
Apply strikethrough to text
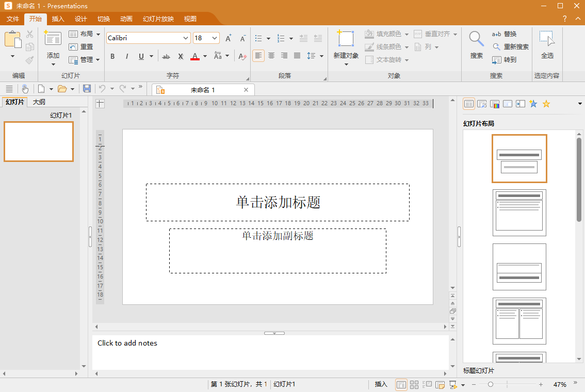[x=166, y=57]
